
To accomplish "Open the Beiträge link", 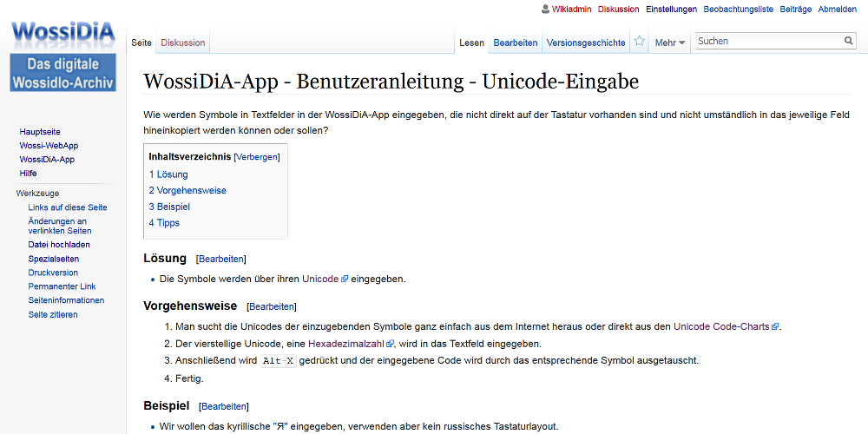I will point(795,10).
